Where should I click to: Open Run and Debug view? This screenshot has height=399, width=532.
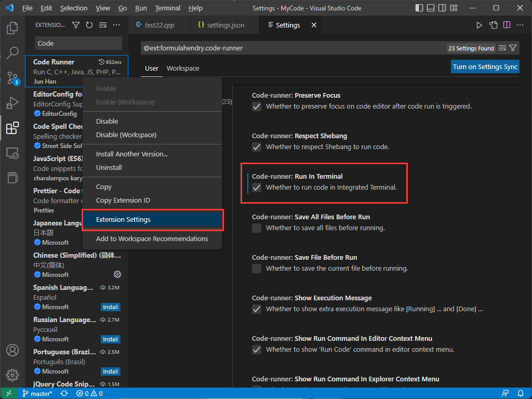click(12, 103)
